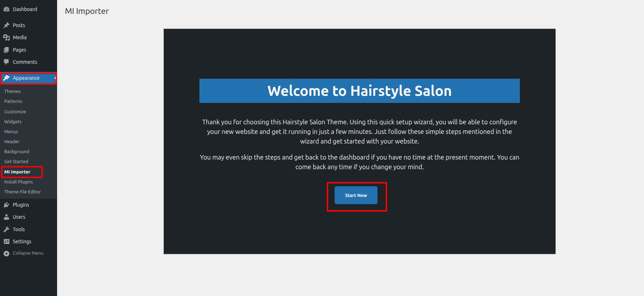Click the Users person icon

pos(6,217)
